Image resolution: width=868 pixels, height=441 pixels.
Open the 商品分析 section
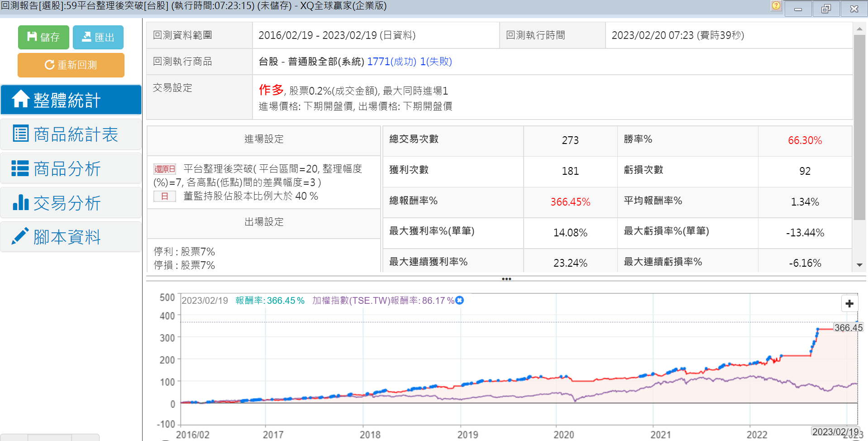(x=71, y=168)
